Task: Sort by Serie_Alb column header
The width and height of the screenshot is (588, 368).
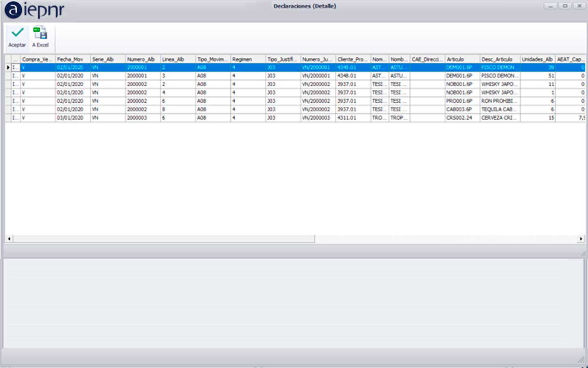Action: 107,59
